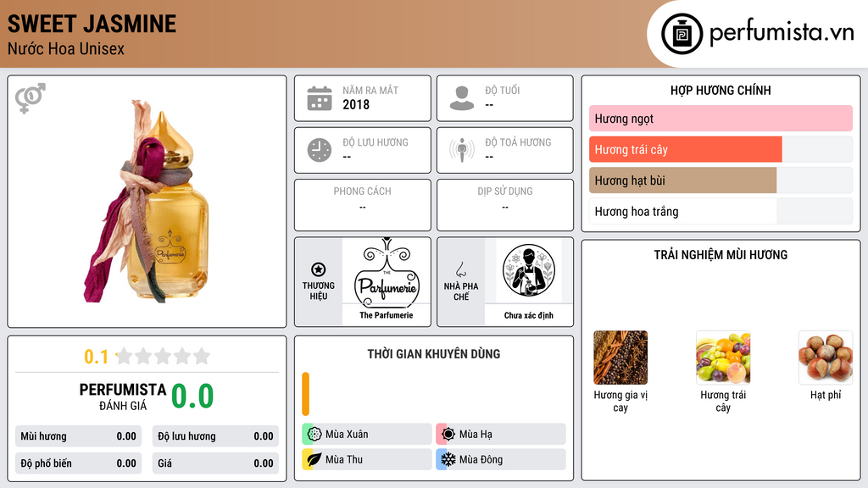The height and width of the screenshot is (488, 868).
Task: Click the Mùa Thu season label
Action: click(344, 459)
